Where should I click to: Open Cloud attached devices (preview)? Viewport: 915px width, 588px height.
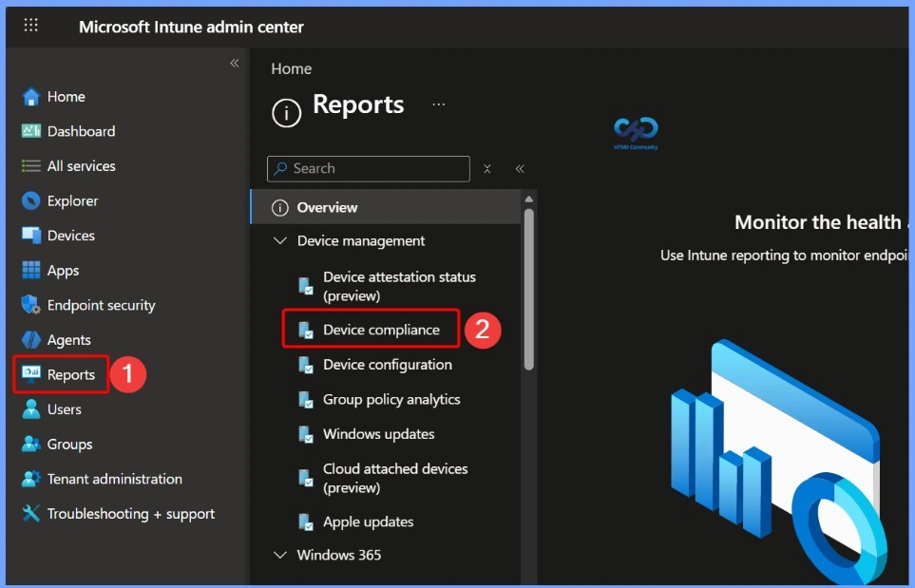pyautogui.click(x=395, y=478)
